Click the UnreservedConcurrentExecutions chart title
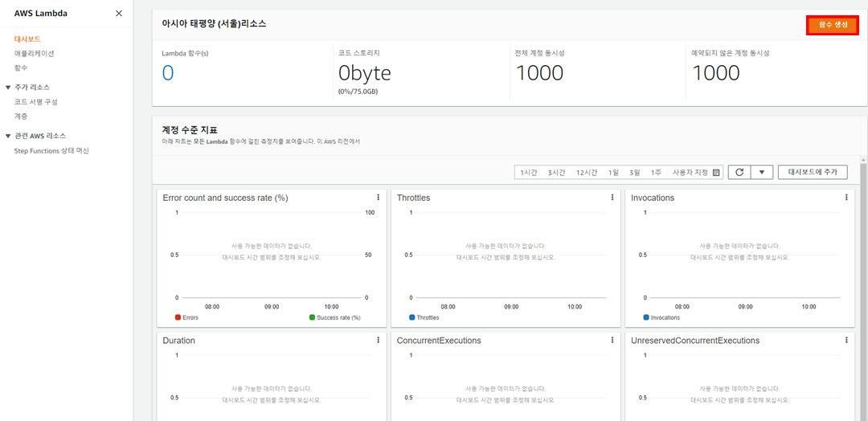This screenshot has width=868, height=421. 695,340
